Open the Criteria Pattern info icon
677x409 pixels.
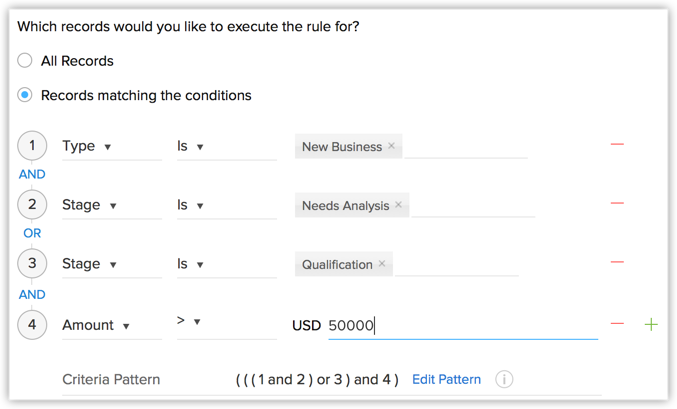tap(504, 379)
